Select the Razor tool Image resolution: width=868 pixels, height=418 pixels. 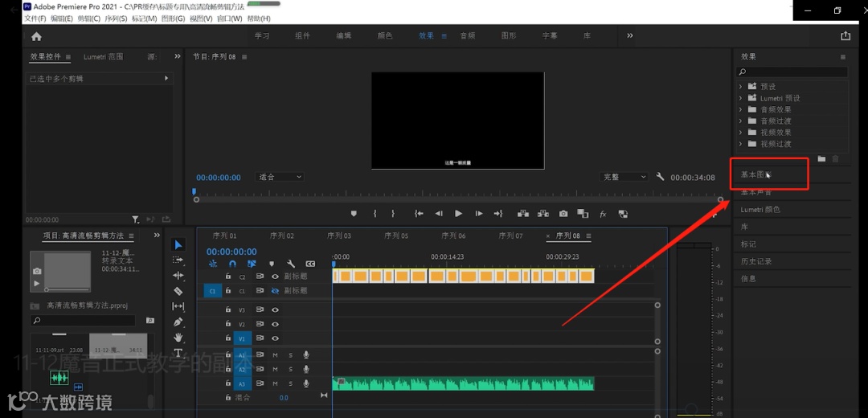(x=178, y=291)
